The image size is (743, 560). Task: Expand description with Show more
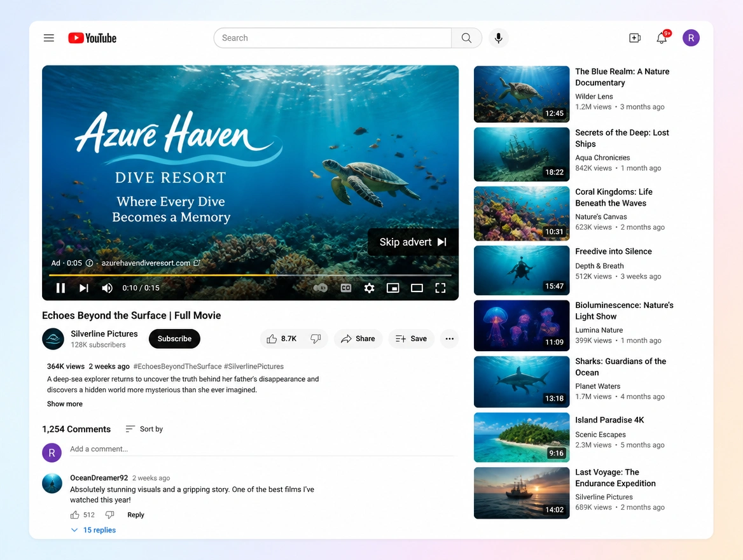pos(64,404)
